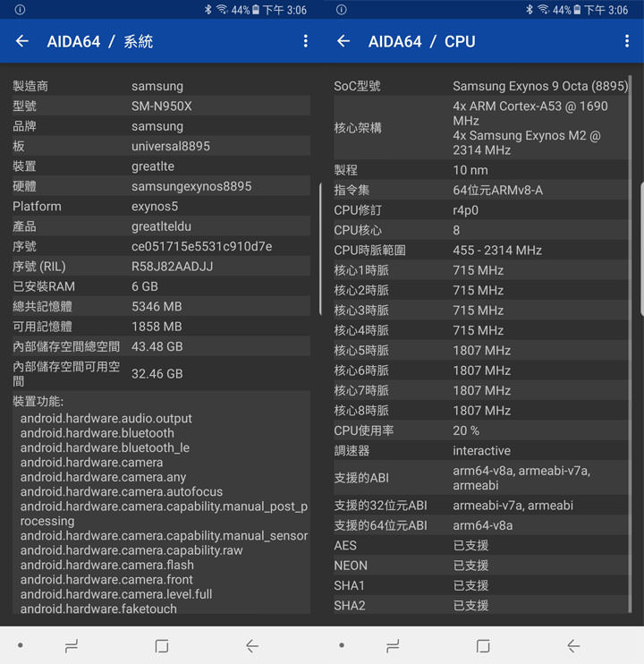Select AES supported row
The image size is (644, 664).
[480, 546]
